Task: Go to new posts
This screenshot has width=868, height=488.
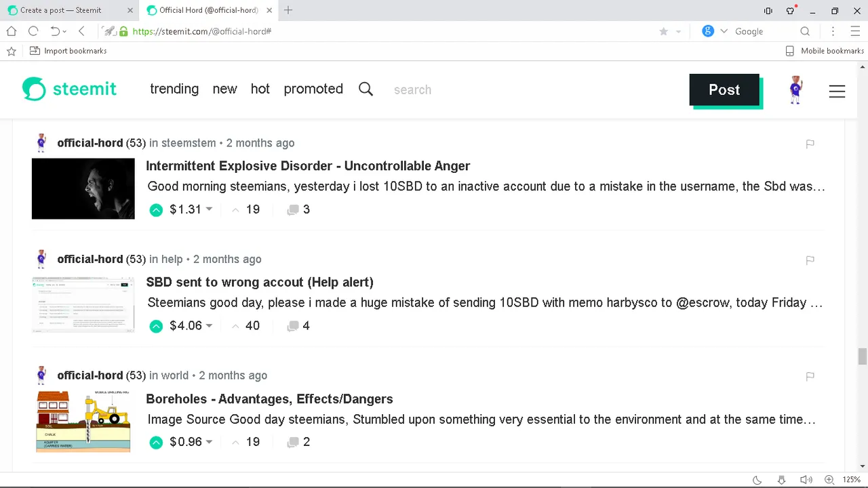Action: [224, 89]
